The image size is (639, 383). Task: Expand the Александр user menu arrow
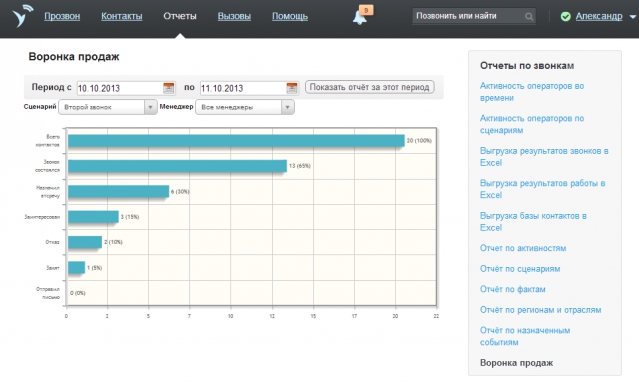[x=632, y=17]
